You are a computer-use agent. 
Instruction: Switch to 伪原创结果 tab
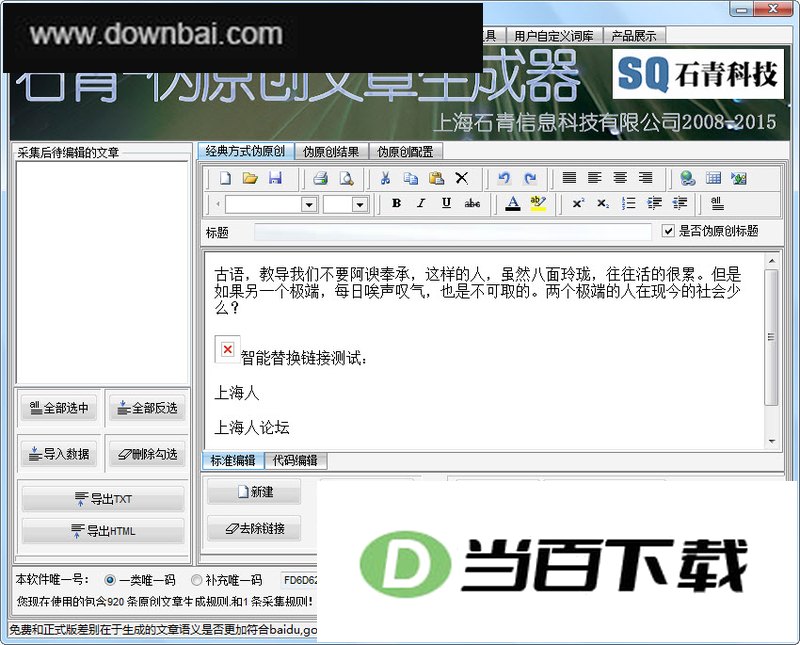331,152
